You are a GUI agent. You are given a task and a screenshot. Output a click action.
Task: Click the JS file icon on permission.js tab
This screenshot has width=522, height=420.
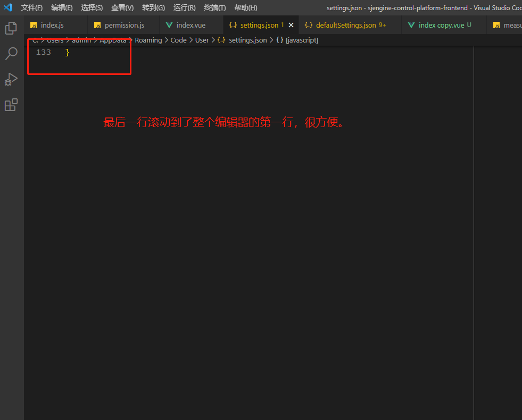(x=97, y=25)
